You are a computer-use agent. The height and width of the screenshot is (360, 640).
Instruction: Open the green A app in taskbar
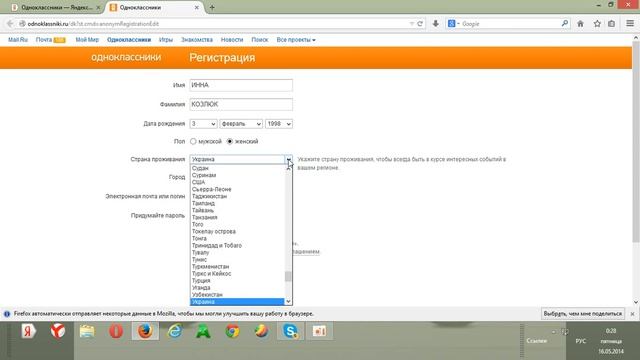tap(203, 331)
